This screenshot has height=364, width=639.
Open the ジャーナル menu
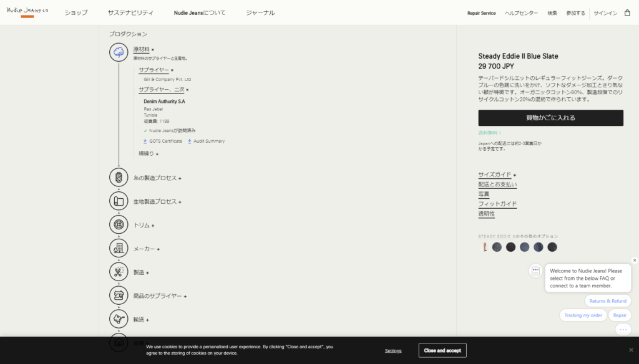260,12
